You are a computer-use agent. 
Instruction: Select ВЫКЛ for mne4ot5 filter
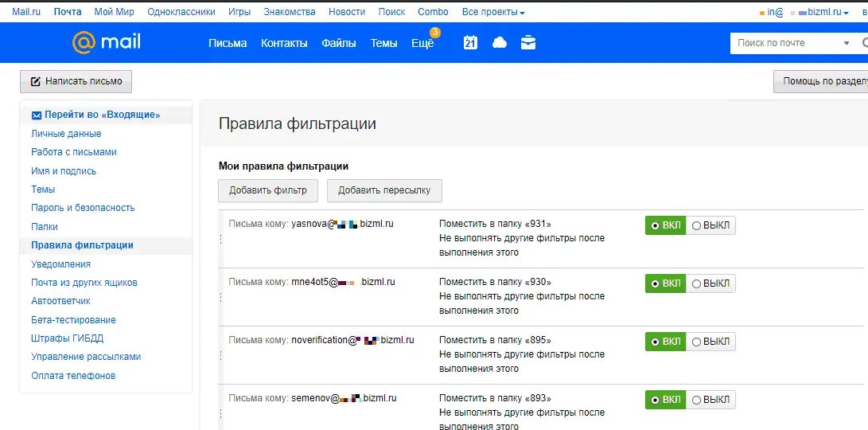(710, 283)
